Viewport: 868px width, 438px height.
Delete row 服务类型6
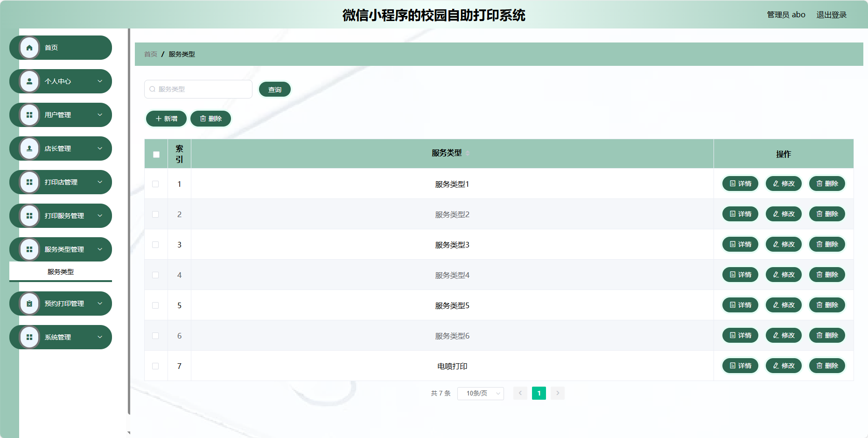coord(827,335)
